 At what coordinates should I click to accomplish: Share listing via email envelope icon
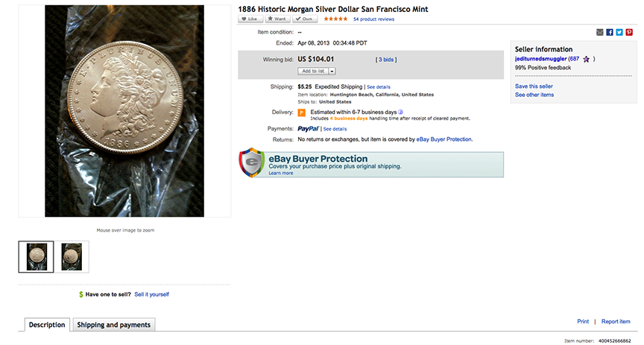pos(600,32)
